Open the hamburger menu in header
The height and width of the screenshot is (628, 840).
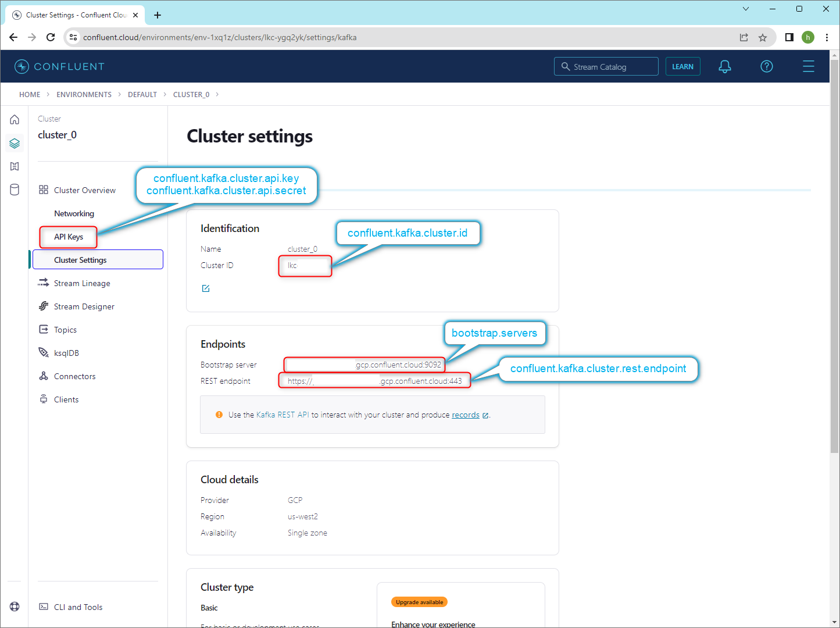coord(808,67)
